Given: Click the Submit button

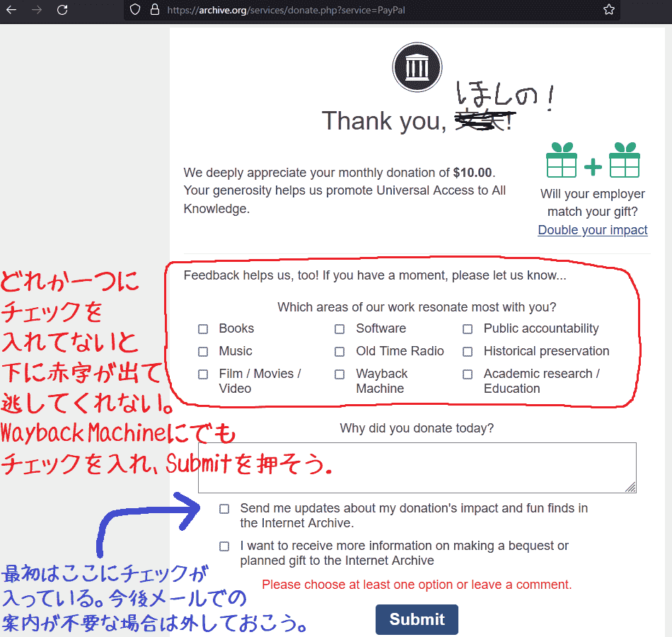Looking at the screenshot, I should [x=417, y=619].
